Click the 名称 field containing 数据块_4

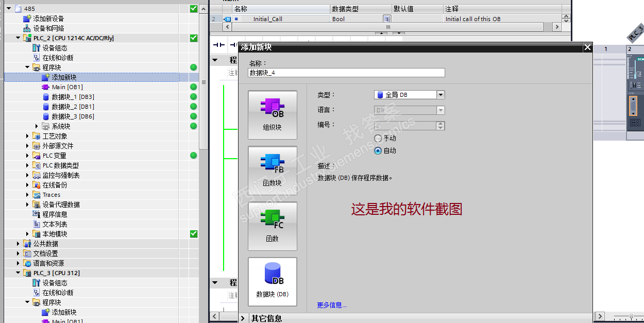point(346,73)
